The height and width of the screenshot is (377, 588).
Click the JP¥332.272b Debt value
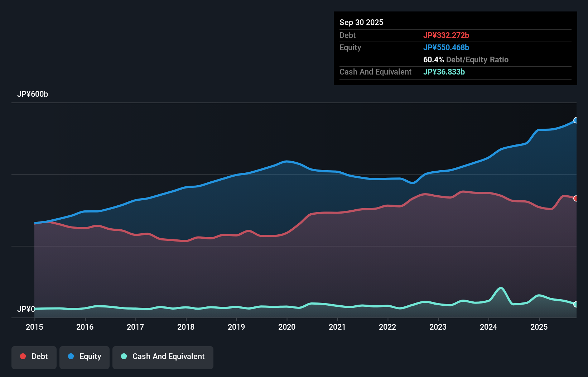pos(447,35)
